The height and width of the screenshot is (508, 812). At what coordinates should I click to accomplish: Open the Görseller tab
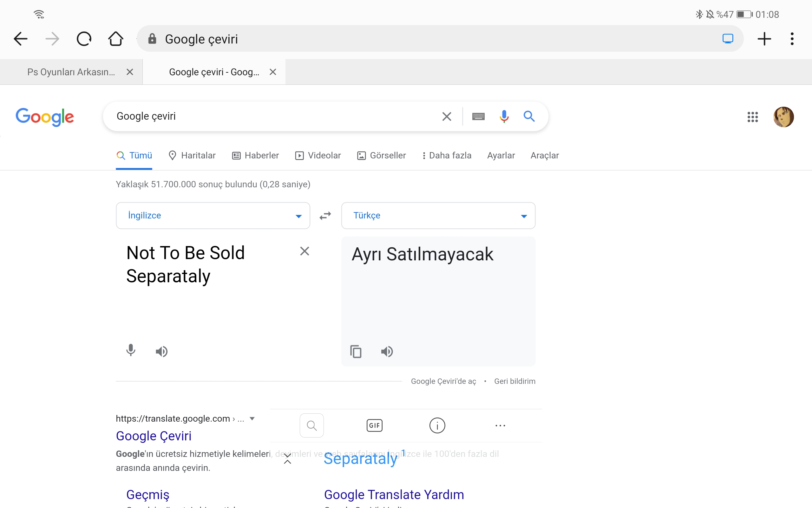tap(382, 156)
